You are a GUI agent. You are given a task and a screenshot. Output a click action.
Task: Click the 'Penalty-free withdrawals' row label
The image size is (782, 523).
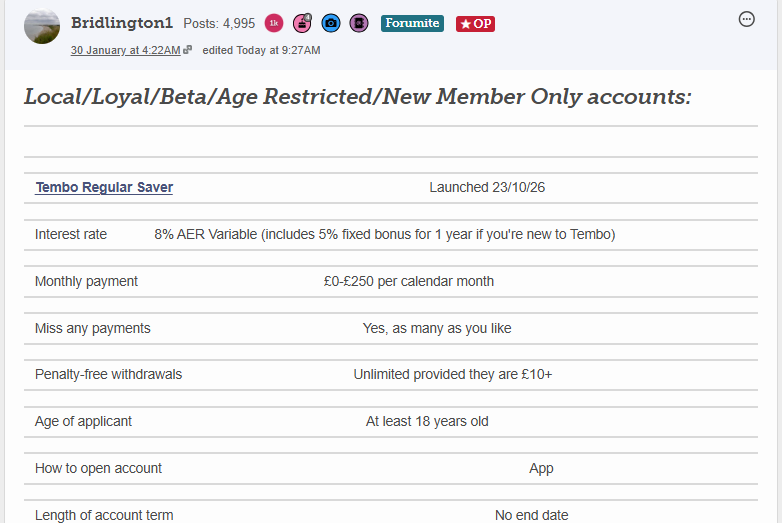coord(108,374)
